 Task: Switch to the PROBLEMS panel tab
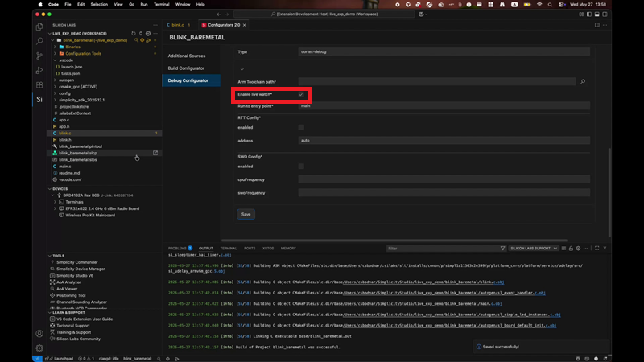177,249
